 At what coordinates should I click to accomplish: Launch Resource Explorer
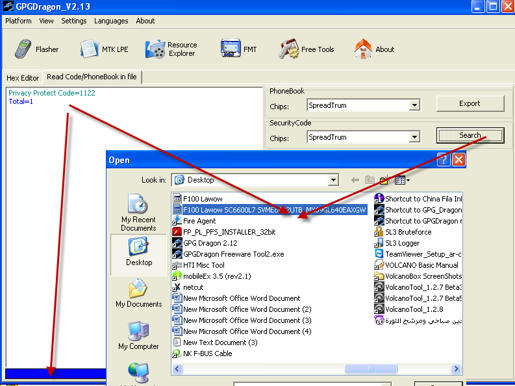(171, 49)
